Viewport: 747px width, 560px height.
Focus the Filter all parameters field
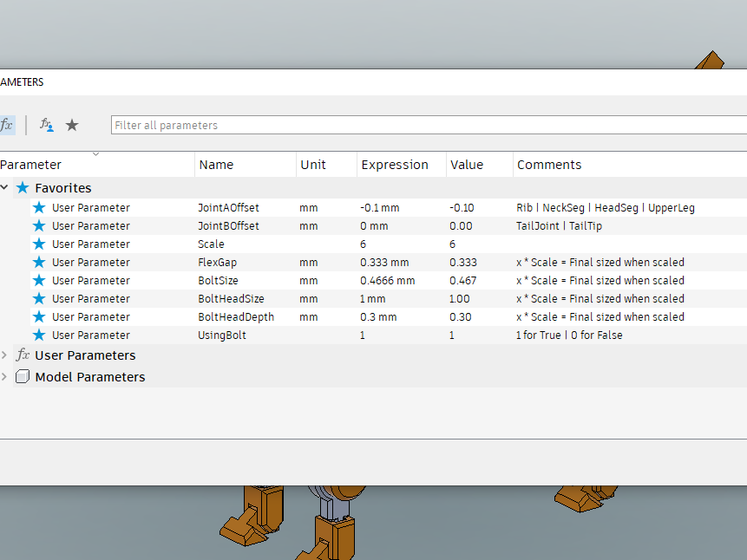pos(429,125)
